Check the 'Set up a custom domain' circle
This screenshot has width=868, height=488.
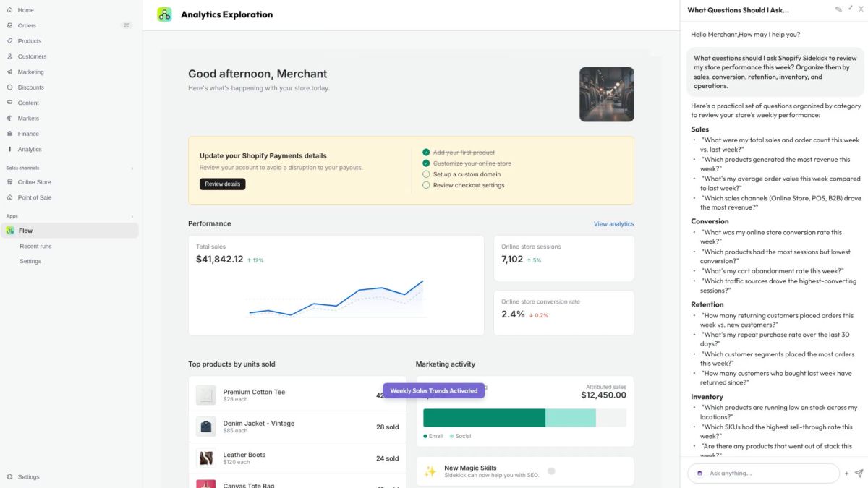coord(427,174)
